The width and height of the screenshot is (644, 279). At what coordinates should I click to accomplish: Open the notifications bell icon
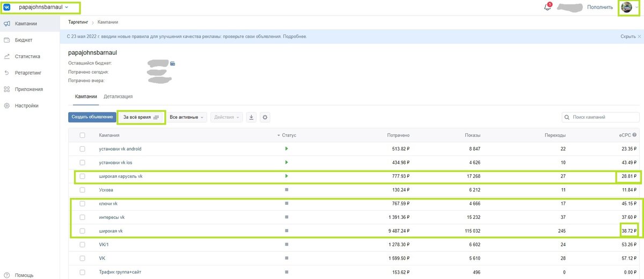coord(547,7)
